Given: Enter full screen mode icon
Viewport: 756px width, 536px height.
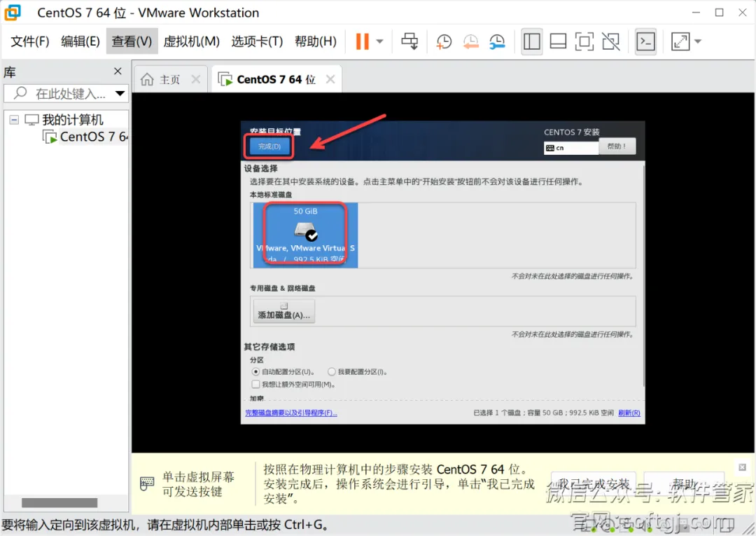Looking at the screenshot, I should [x=584, y=41].
